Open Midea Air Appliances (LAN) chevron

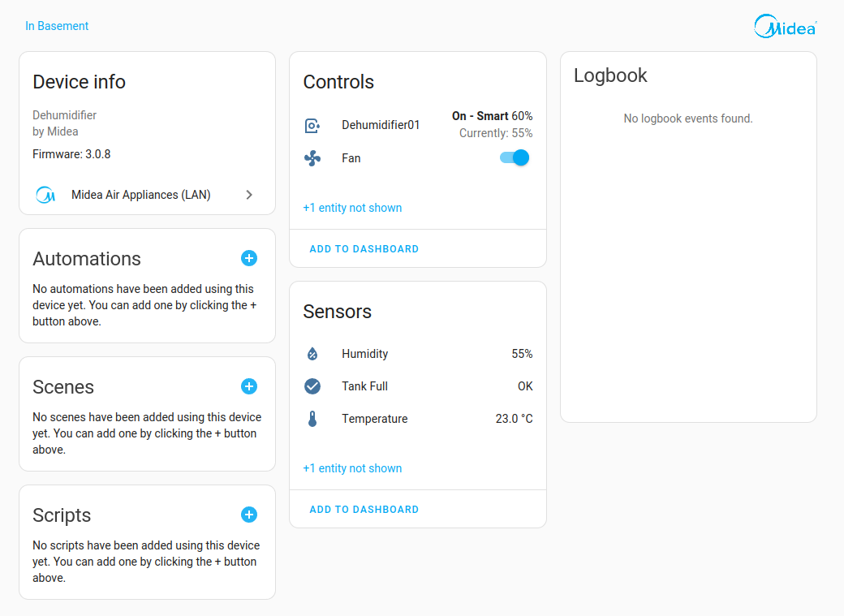(x=249, y=195)
